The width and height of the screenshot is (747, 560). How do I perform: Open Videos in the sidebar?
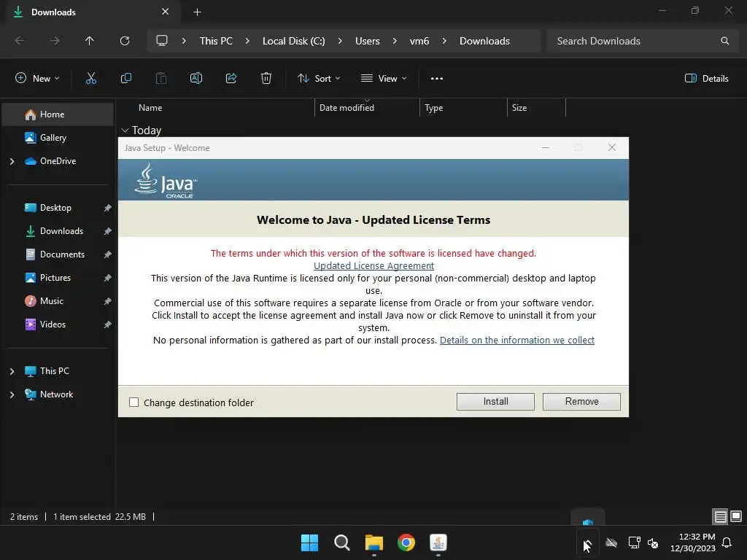[58, 324]
